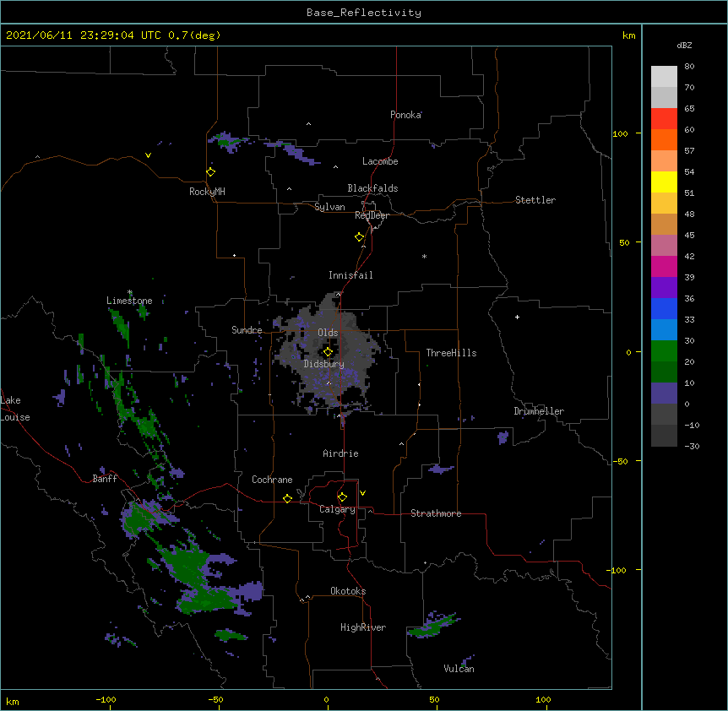728x711 pixels.
Task: Click the RockyMH label
Action: (207, 192)
